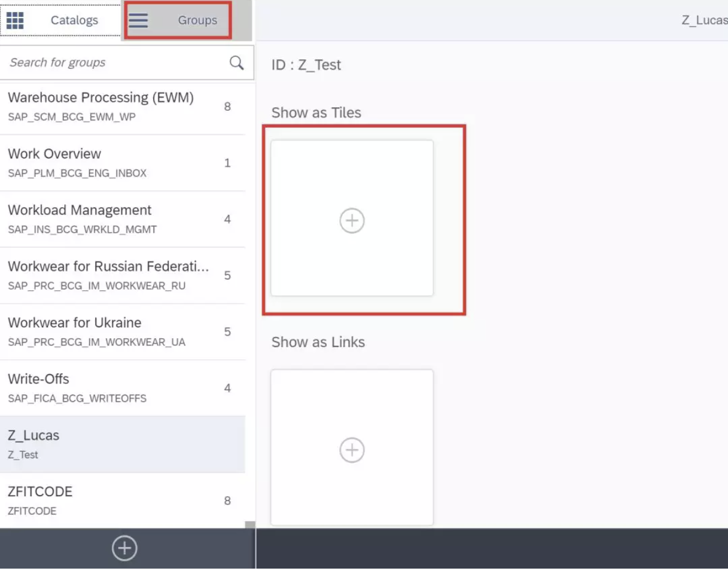Click the Show as Tiles heading
This screenshot has height=571, width=728.
pos(316,113)
